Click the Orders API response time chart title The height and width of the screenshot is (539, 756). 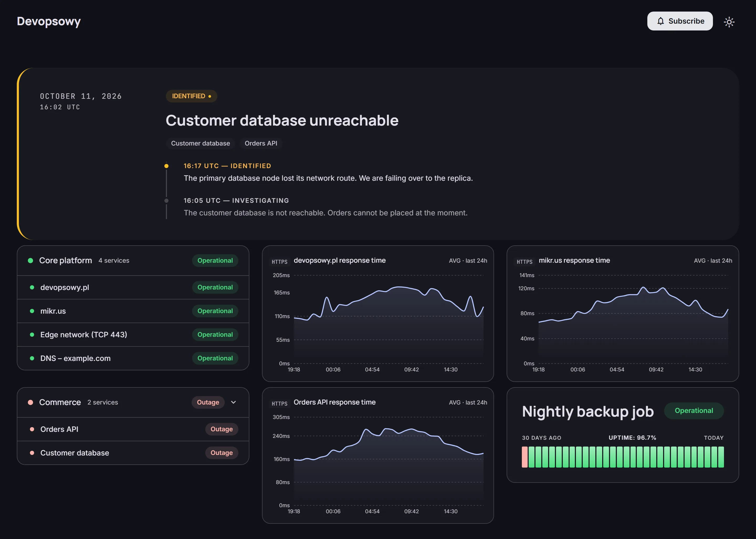(x=335, y=402)
